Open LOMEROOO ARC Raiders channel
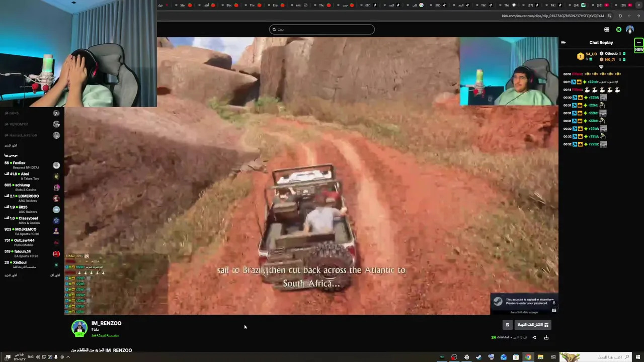 (x=31, y=198)
